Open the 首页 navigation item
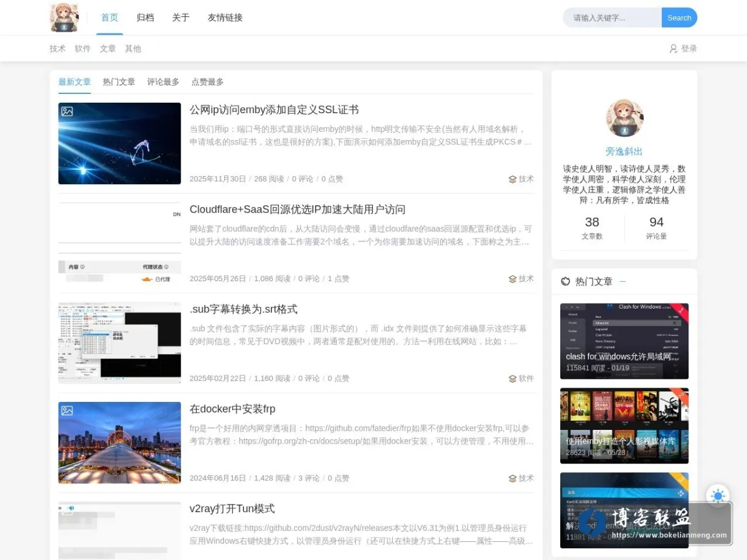The width and height of the screenshot is (747, 560). point(110,17)
